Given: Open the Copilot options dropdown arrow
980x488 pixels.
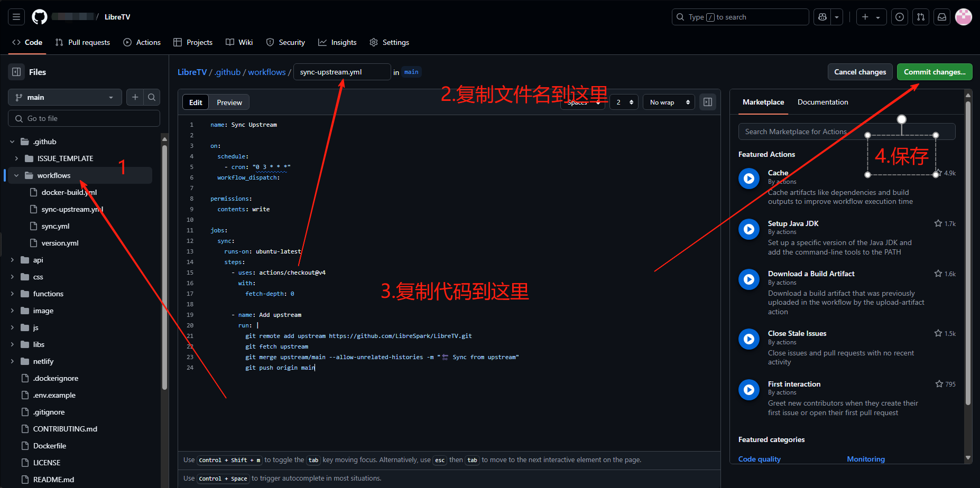Looking at the screenshot, I should 837,17.
